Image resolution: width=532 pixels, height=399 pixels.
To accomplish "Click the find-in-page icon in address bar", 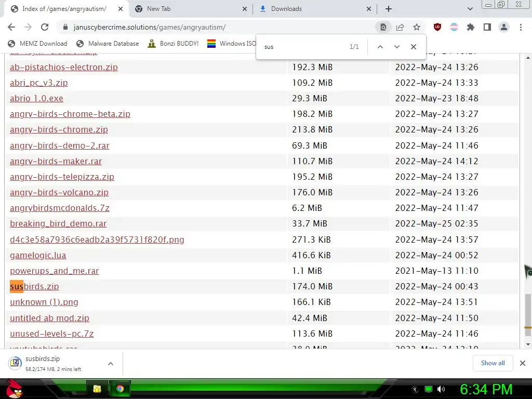I will click(383, 27).
